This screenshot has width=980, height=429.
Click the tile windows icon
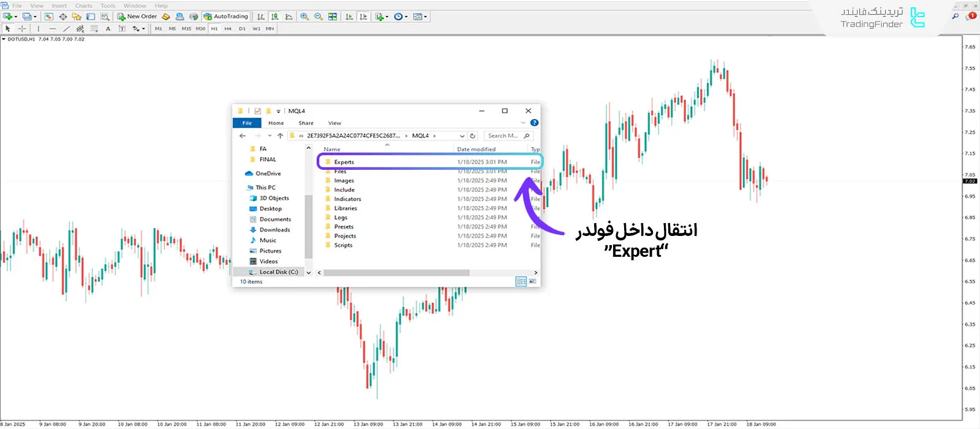(333, 17)
